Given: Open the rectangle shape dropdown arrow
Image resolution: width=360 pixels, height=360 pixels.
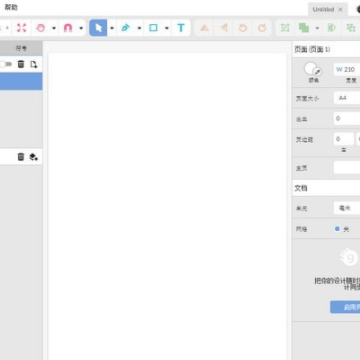Looking at the screenshot, I should 167,28.
